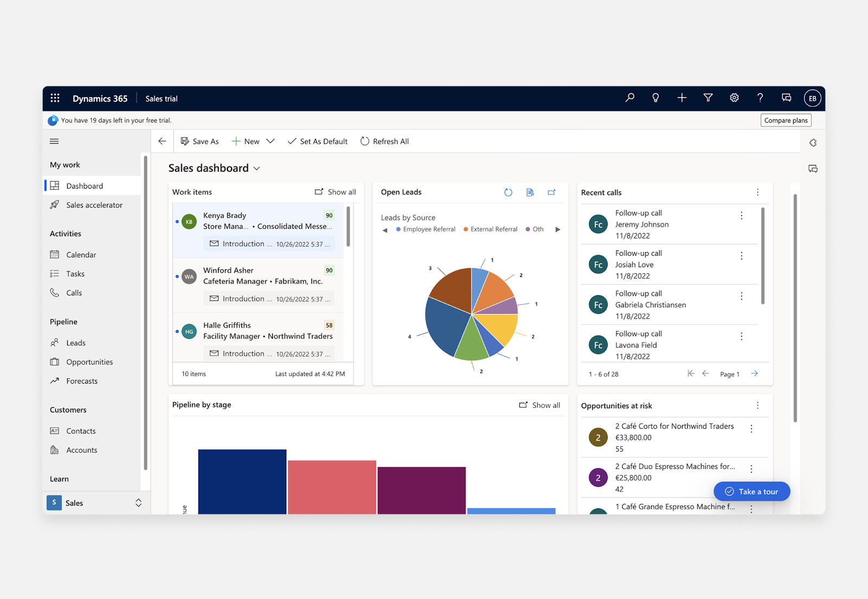Open the lightbulb assistant icon
This screenshot has width=868, height=599.
point(655,98)
